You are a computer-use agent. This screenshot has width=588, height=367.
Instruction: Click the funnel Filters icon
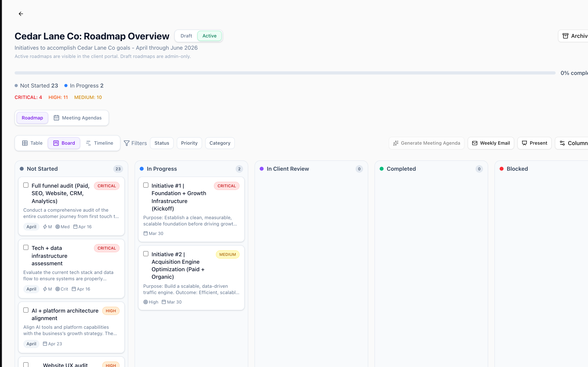click(126, 143)
